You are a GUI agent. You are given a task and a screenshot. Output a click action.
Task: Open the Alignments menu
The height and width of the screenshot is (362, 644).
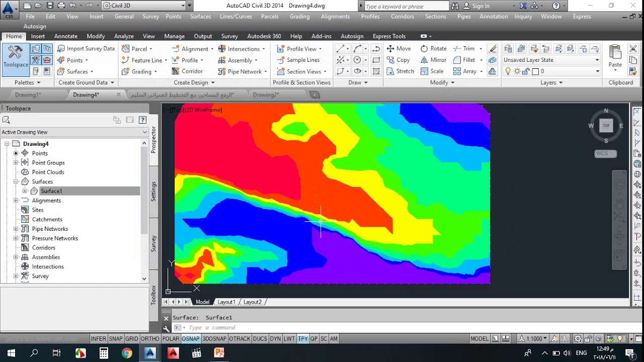click(x=335, y=17)
